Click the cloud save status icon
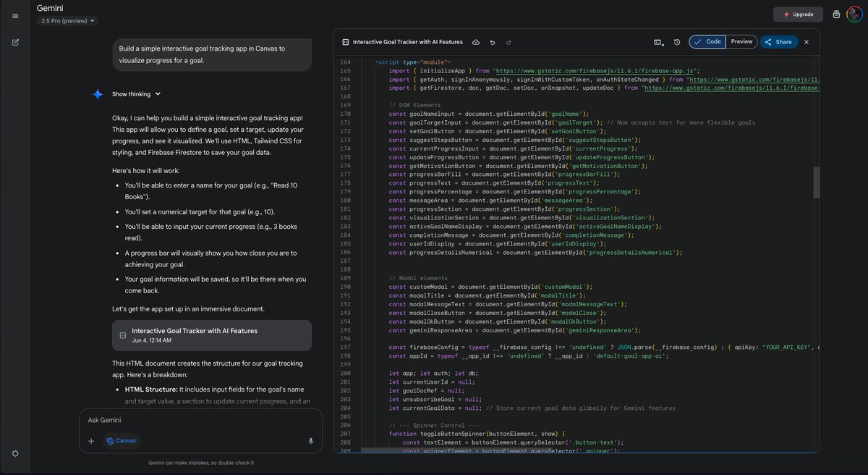The height and width of the screenshot is (475, 868). click(x=476, y=42)
